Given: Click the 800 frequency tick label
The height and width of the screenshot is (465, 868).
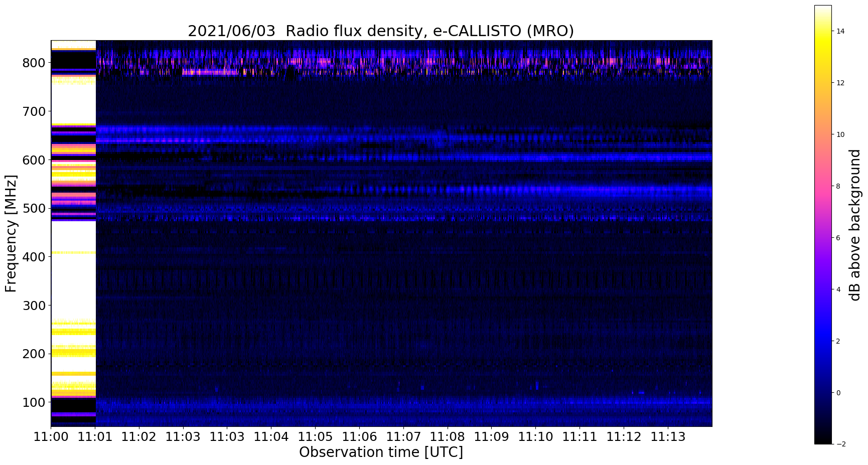Looking at the screenshot, I should coord(34,63).
